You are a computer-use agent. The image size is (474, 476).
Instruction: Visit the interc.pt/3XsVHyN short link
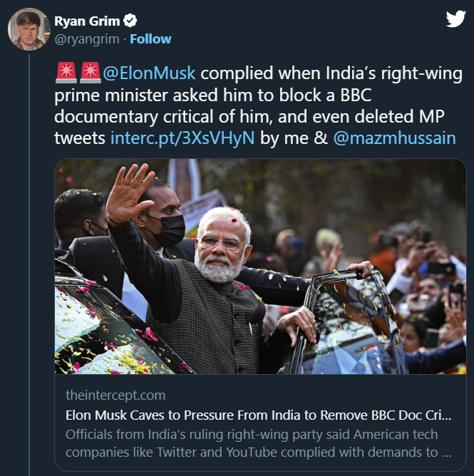(x=182, y=138)
